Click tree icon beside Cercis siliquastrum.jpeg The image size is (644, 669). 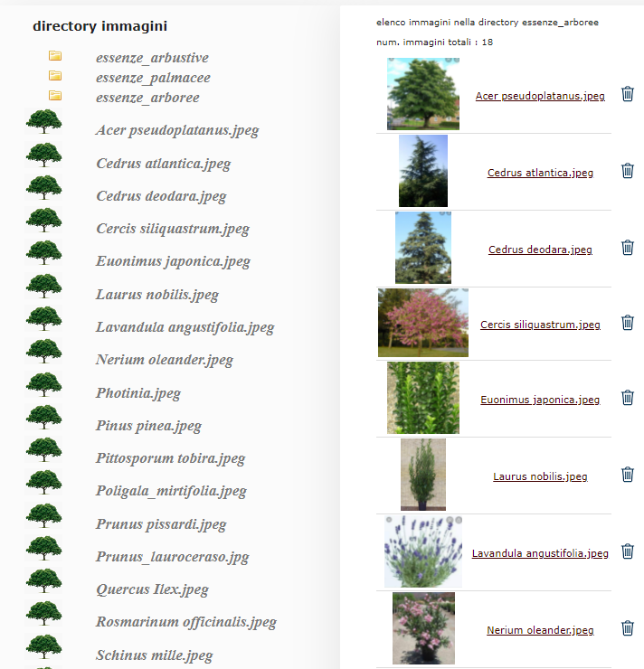(x=43, y=220)
